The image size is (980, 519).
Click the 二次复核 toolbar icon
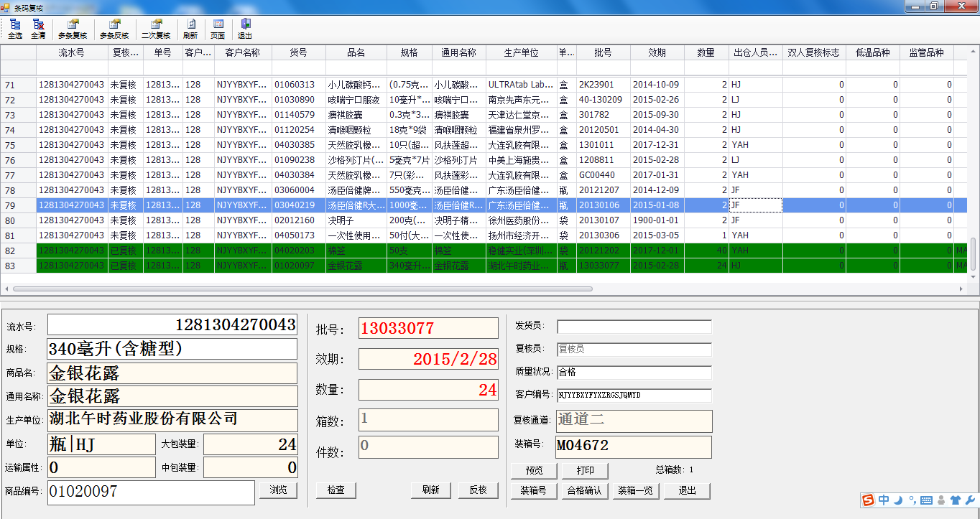point(156,29)
